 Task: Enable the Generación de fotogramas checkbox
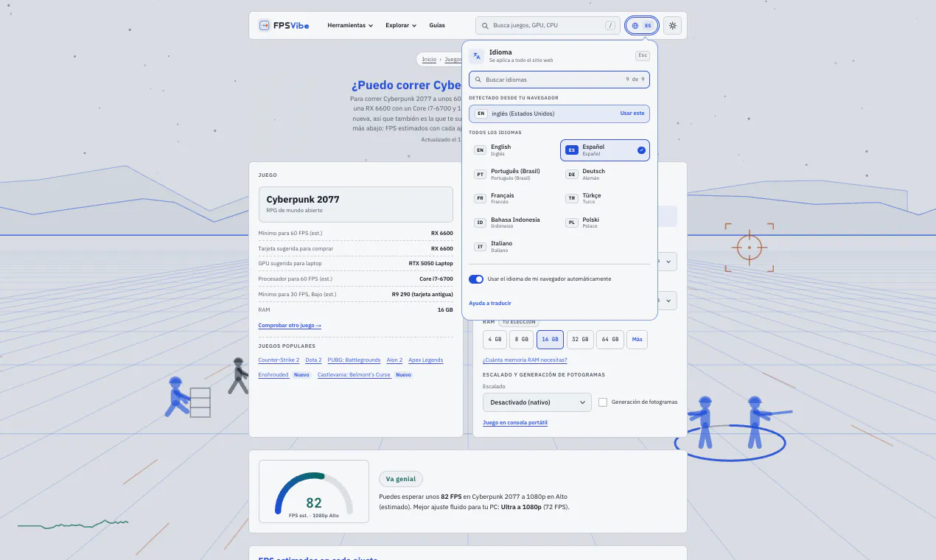coord(603,402)
